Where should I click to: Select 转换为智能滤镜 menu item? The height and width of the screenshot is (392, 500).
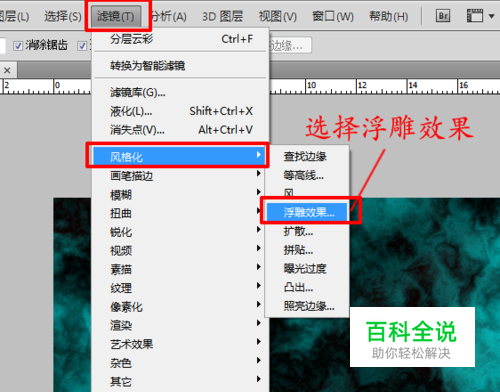click(x=180, y=65)
